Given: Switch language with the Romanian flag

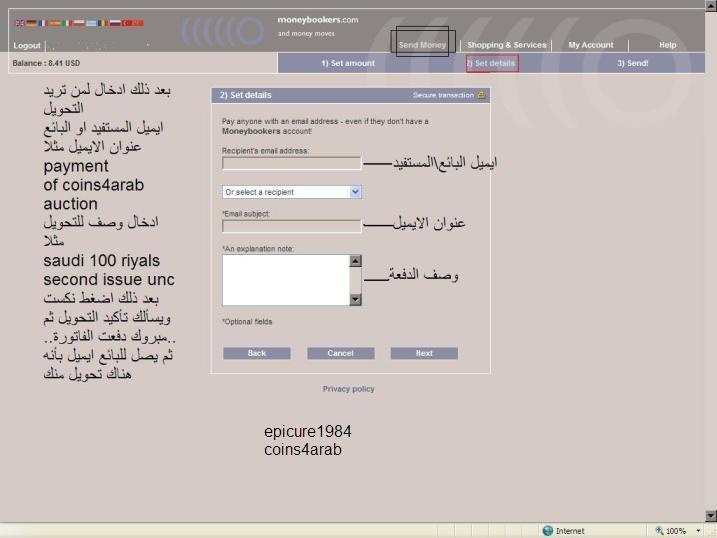Looking at the screenshot, I should point(103,23).
